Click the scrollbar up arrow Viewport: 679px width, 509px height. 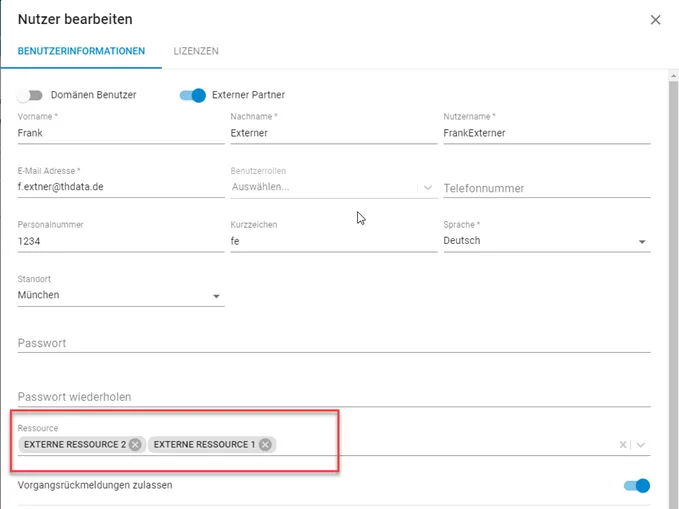tap(673, 76)
